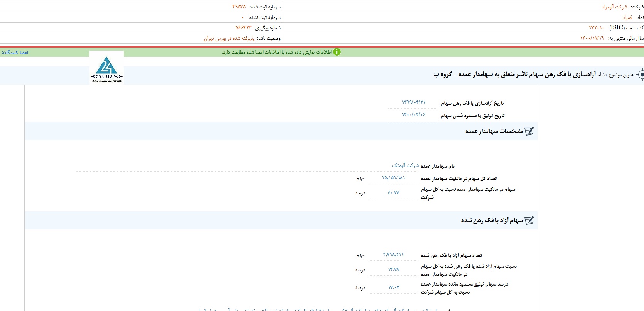The image size is (644, 311).
Task: Click major shareholder name شرکت آلومتک
Action: click(x=405, y=165)
